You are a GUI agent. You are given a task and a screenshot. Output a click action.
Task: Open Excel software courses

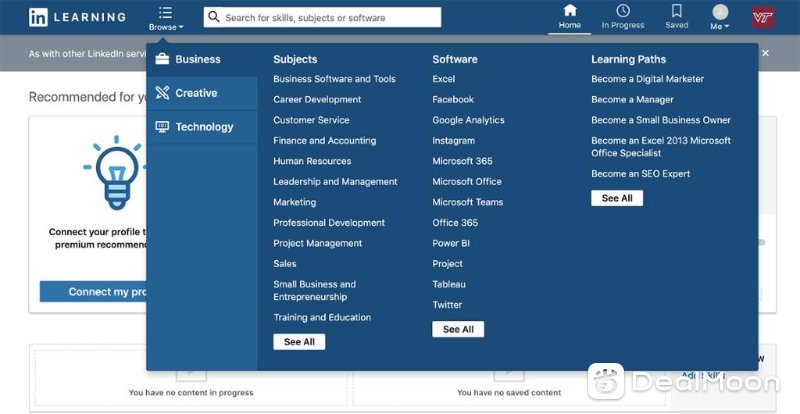(443, 79)
